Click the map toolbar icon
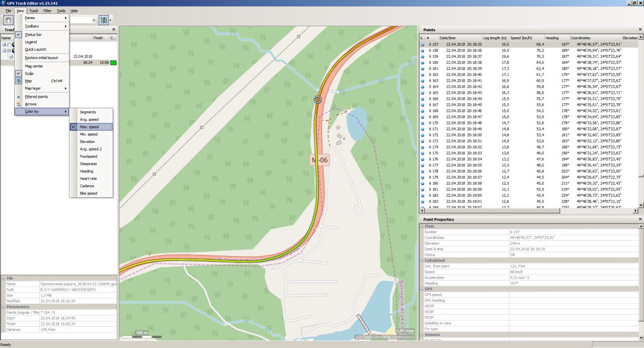Viewport: 644px width, 348px height. pos(103,20)
